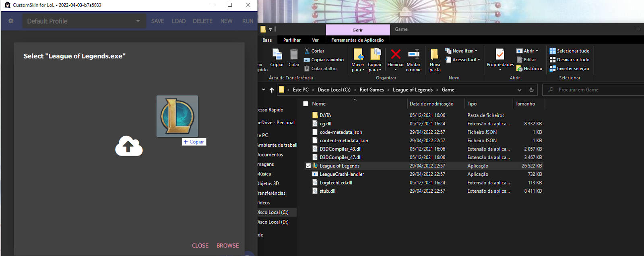Click the cloud upload icon
This screenshot has width=644, height=256.
point(129,146)
